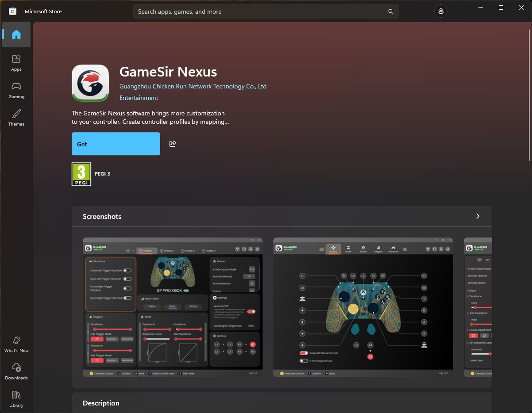Expand the Screenshots section with chevron
The width and height of the screenshot is (532, 413).
tap(478, 216)
